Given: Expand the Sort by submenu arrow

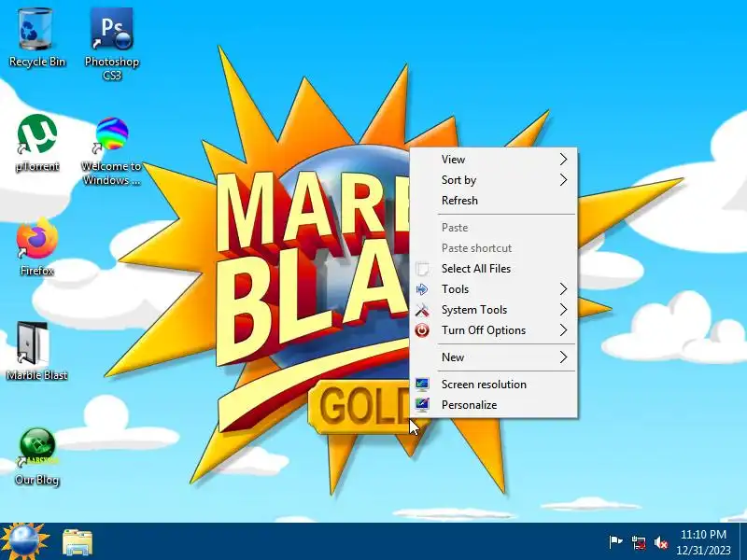Looking at the screenshot, I should [564, 179].
